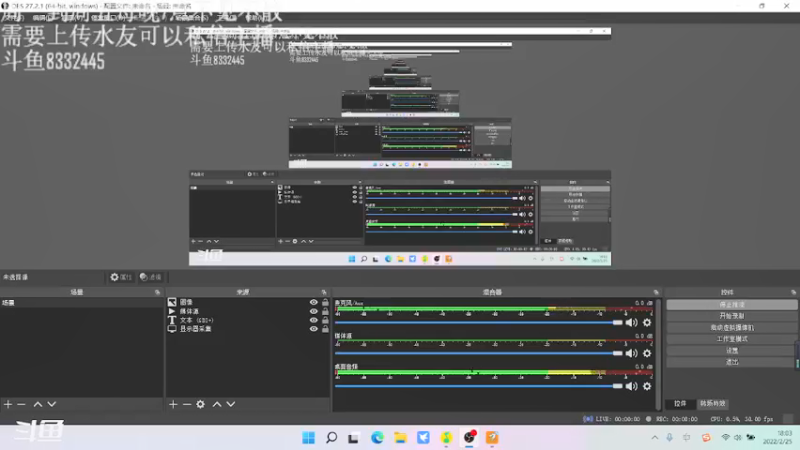Start the virtual camera (启动虚拟摄像机)
This screenshot has height=450, width=800.
pyautogui.click(x=732, y=328)
